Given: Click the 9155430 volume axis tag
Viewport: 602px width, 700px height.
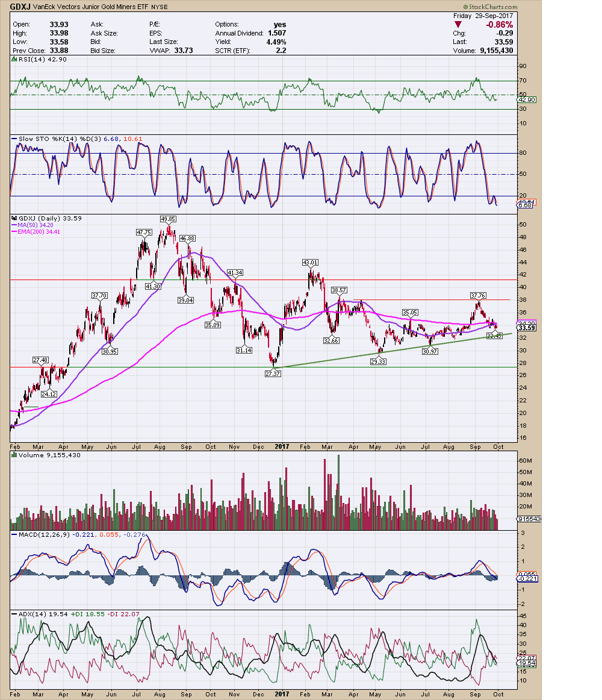Looking at the screenshot, I should click(x=530, y=519).
